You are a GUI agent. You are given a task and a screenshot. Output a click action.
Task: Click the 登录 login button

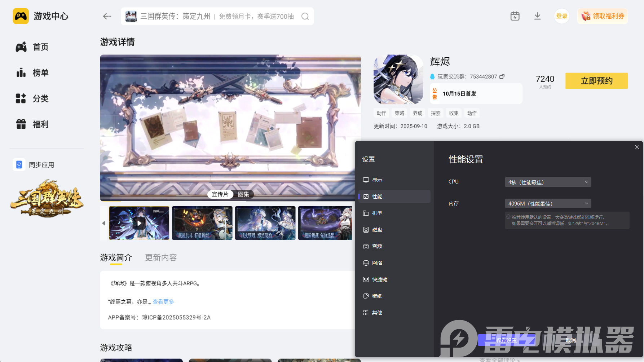[561, 16]
